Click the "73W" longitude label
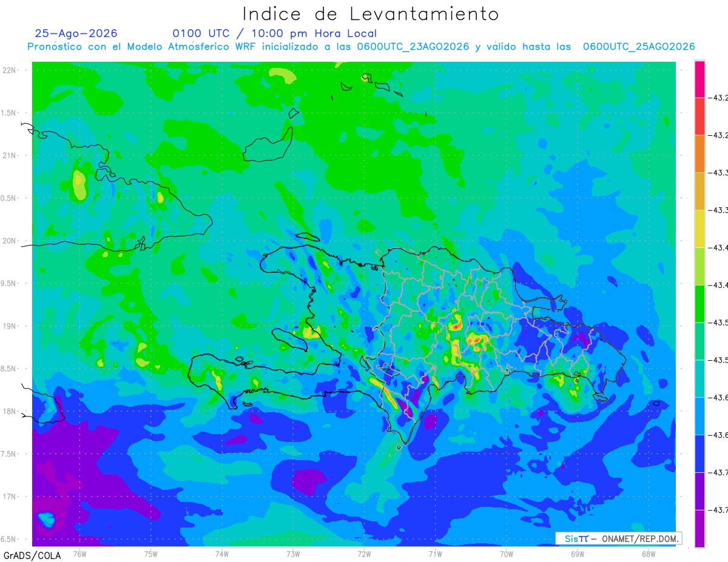728x562 pixels. [x=293, y=554]
